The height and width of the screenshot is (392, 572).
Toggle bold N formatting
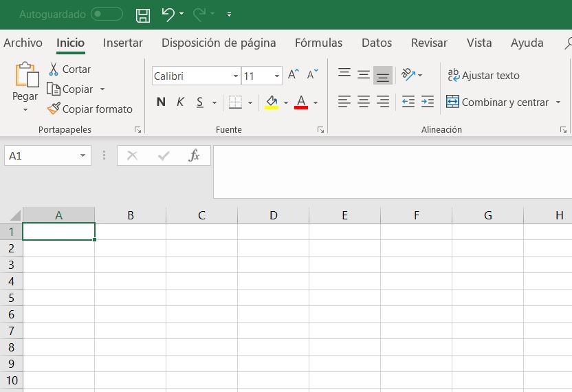pos(161,102)
